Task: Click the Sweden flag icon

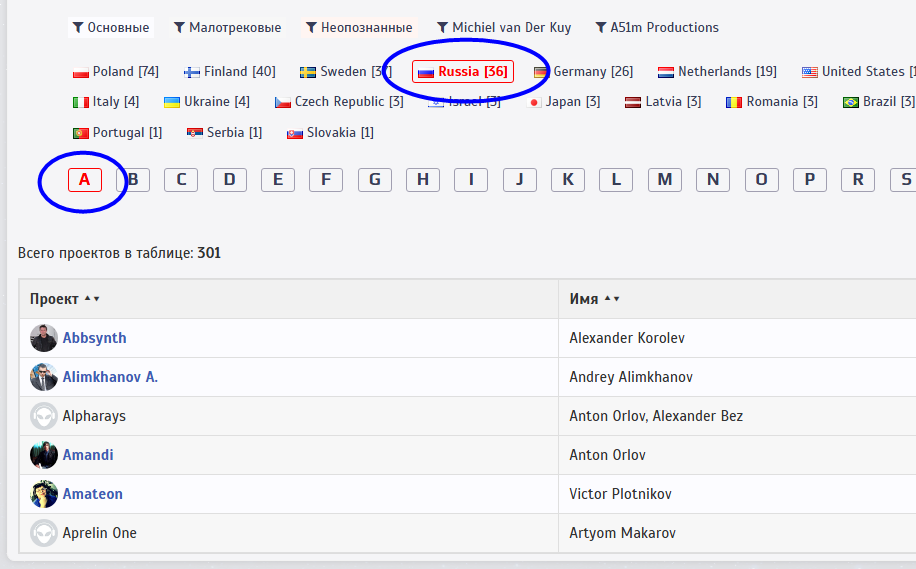Action: point(308,73)
